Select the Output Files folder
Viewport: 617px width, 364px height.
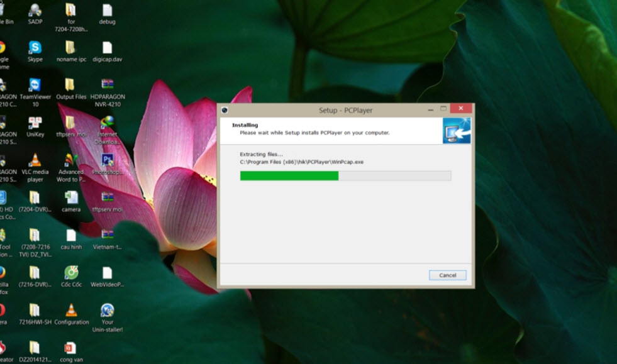coord(70,85)
